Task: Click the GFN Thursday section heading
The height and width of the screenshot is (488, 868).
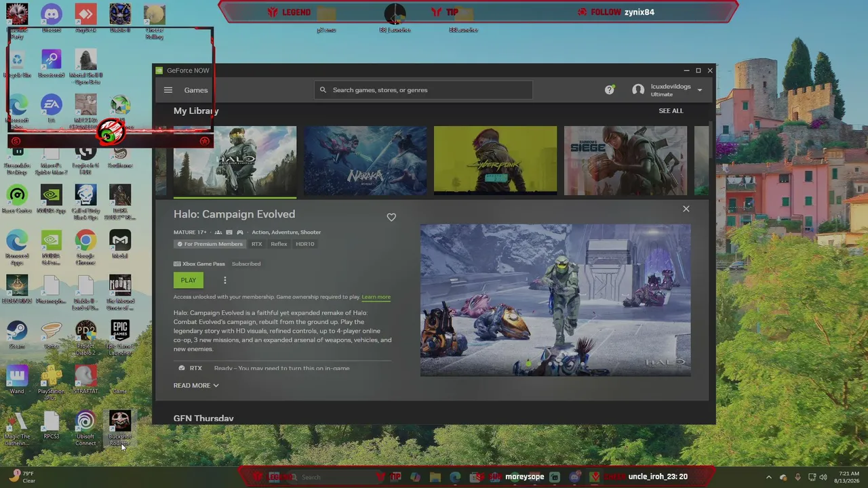Action: (203, 418)
